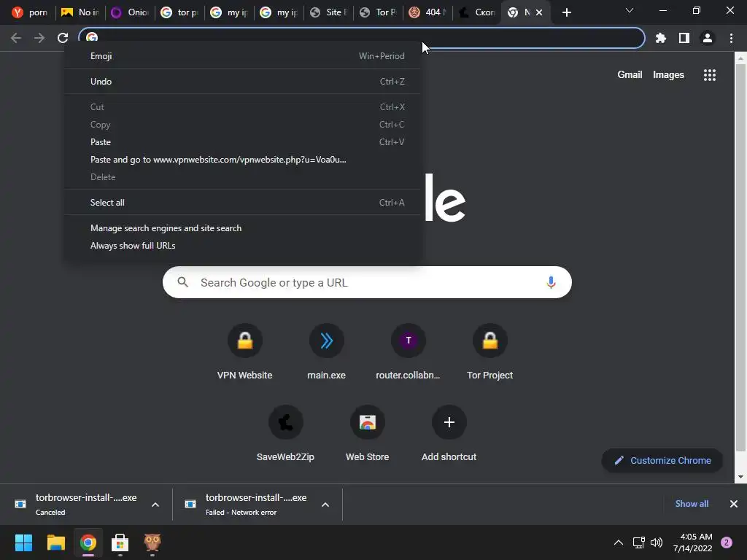Screen dimensions: 747x560
Task: Open the network tray icon
Action: tap(638, 542)
